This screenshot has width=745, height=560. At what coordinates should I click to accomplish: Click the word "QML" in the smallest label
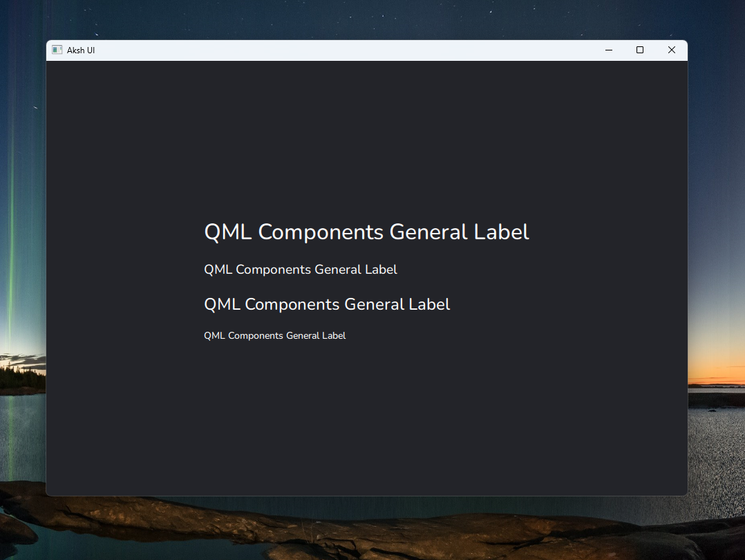click(x=214, y=336)
